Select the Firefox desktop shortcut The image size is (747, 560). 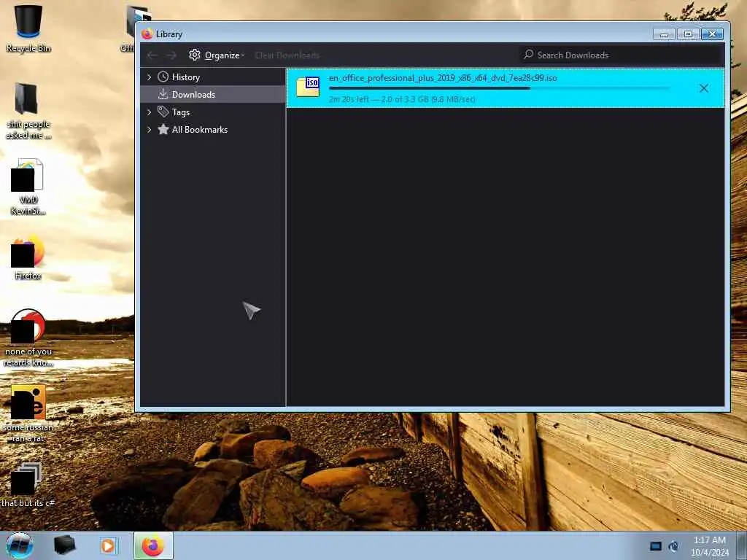pyautogui.click(x=28, y=257)
